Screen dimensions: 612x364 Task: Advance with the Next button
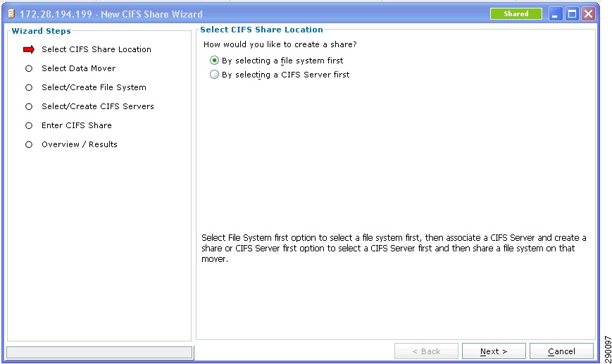tap(494, 351)
